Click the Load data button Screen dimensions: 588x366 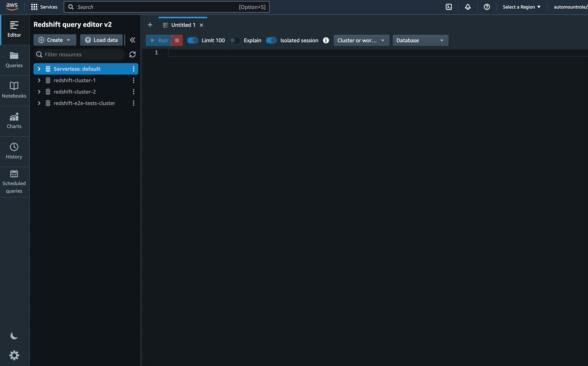click(101, 40)
